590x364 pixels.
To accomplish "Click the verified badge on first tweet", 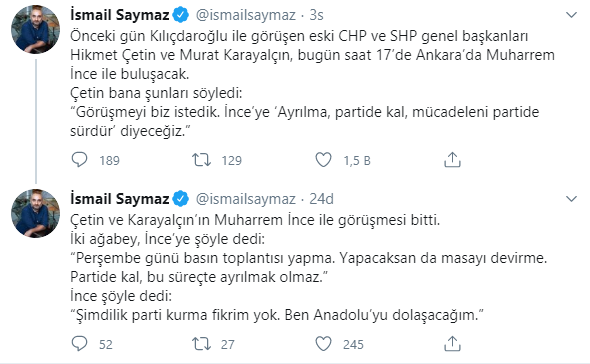I will [181, 15].
